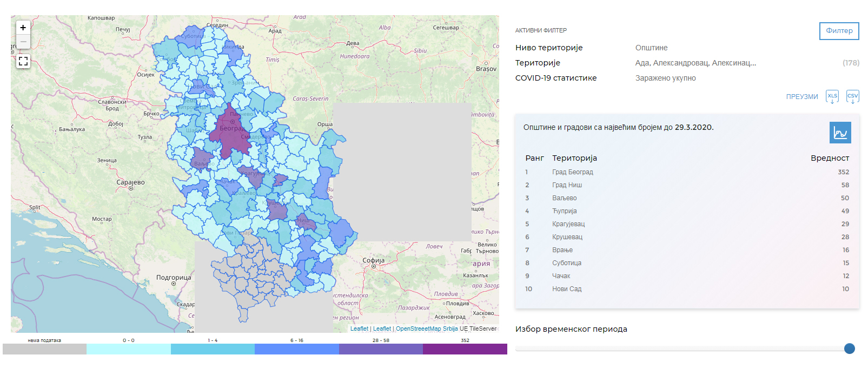Toggle fullscreen map view
868x368 pixels.
click(23, 61)
